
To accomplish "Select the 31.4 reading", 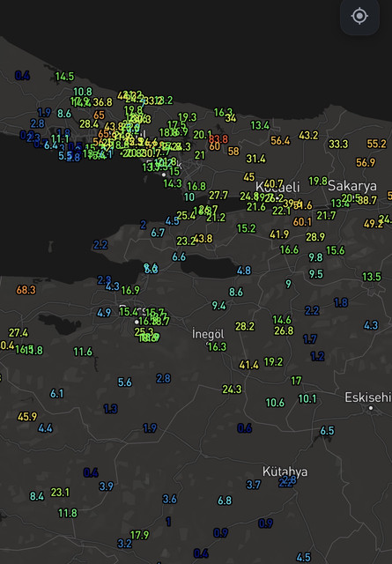I will tap(256, 159).
